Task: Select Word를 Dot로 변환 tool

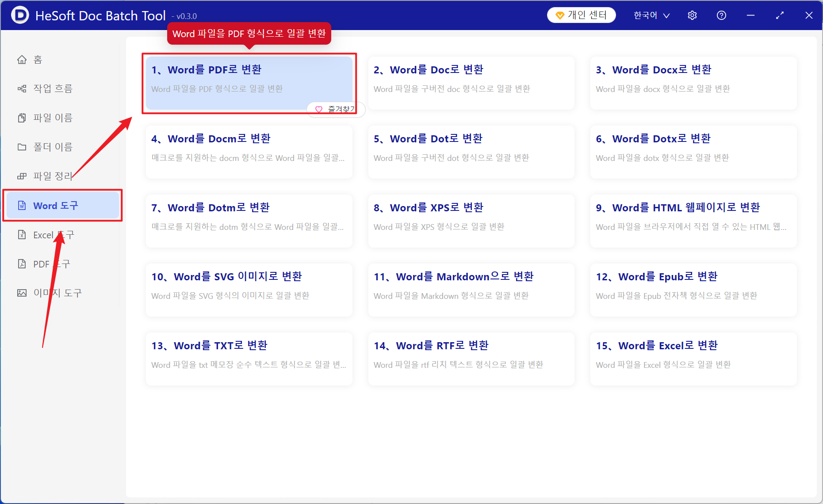Action: [x=471, y=152]
